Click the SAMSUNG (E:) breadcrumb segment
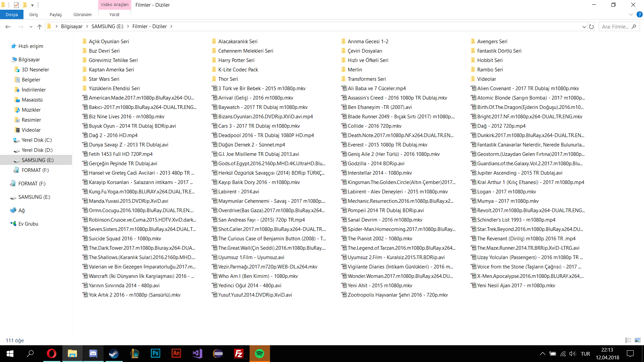 (x=107, y=26)
